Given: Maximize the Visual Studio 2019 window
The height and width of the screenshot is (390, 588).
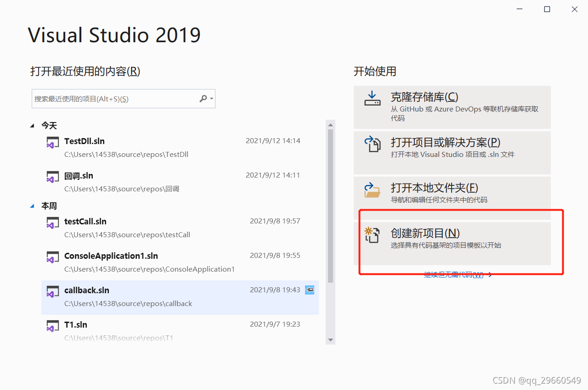Looking at the screenshot, I should 547,9.
